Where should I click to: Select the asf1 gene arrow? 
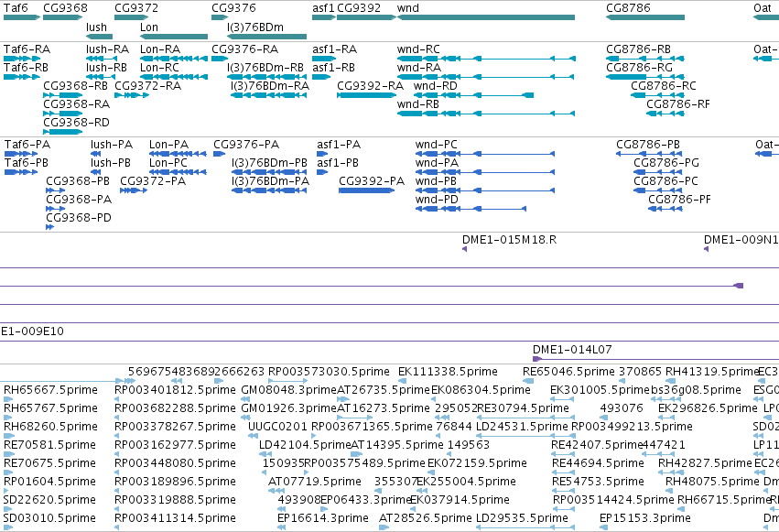pos(324,17)
